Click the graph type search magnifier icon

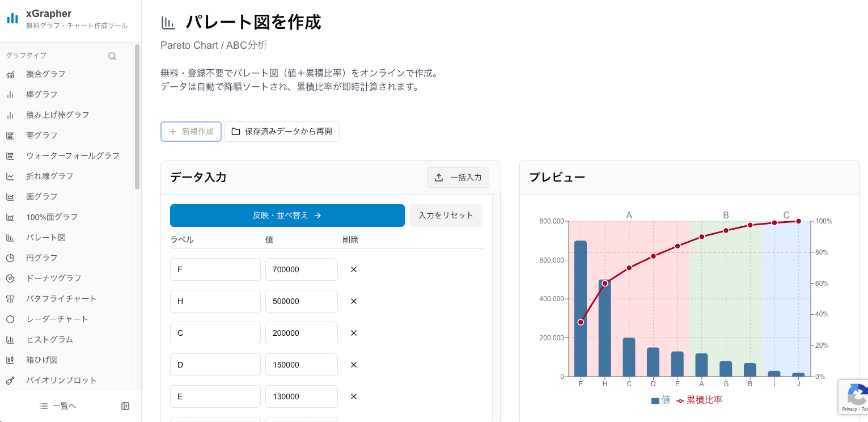(x=112, y=56)
